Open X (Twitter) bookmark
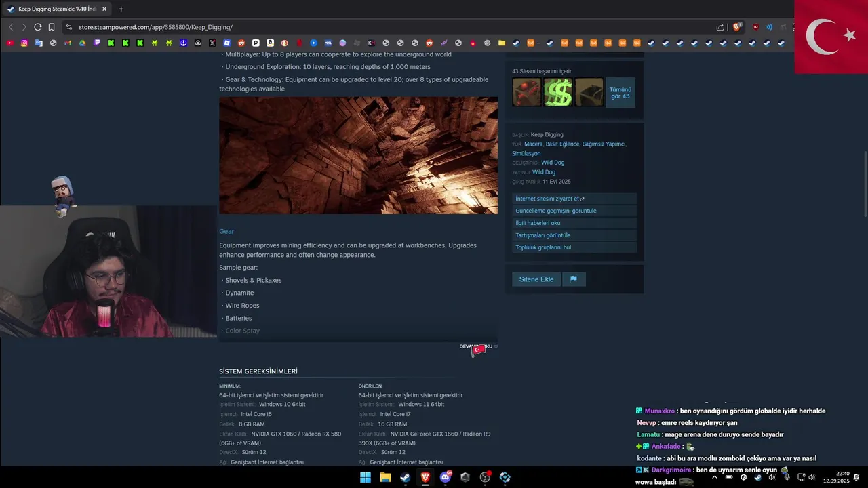The width and height of the screenshot is (868, 488). pyautogui.click(x=212, y=43)
